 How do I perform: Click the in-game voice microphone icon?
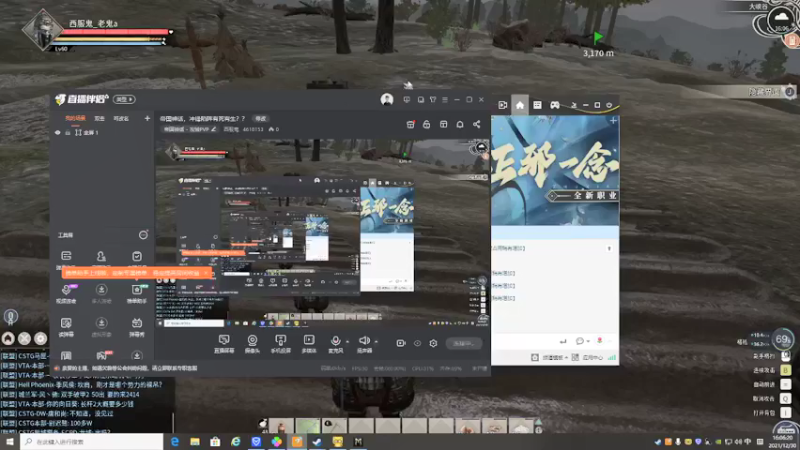pyautogui.click(x=10, y=317)
